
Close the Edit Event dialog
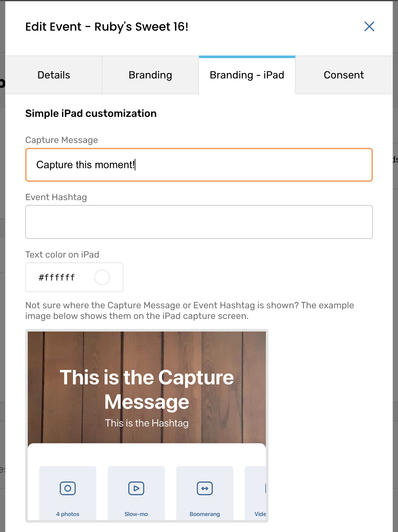point(369,26)
